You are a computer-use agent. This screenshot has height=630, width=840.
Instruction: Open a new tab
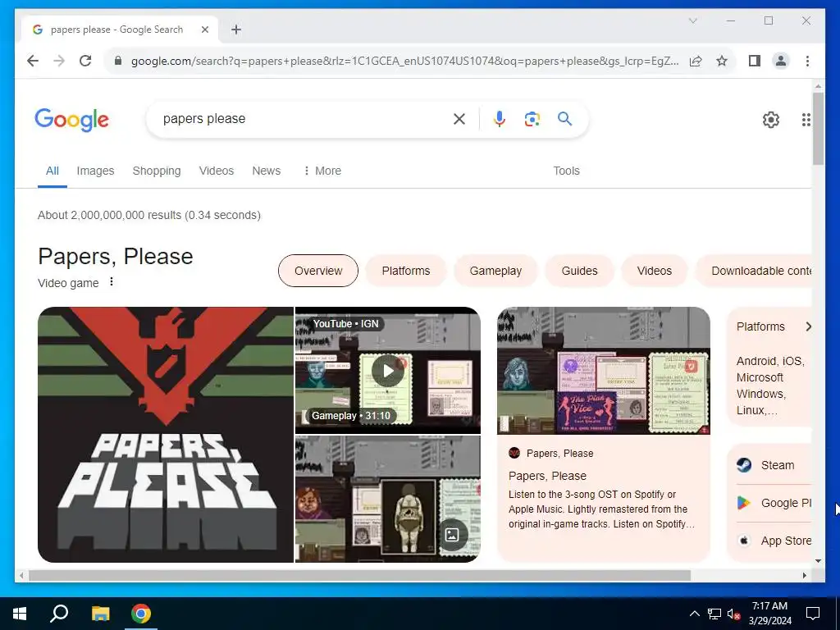(x=236, y=30)
